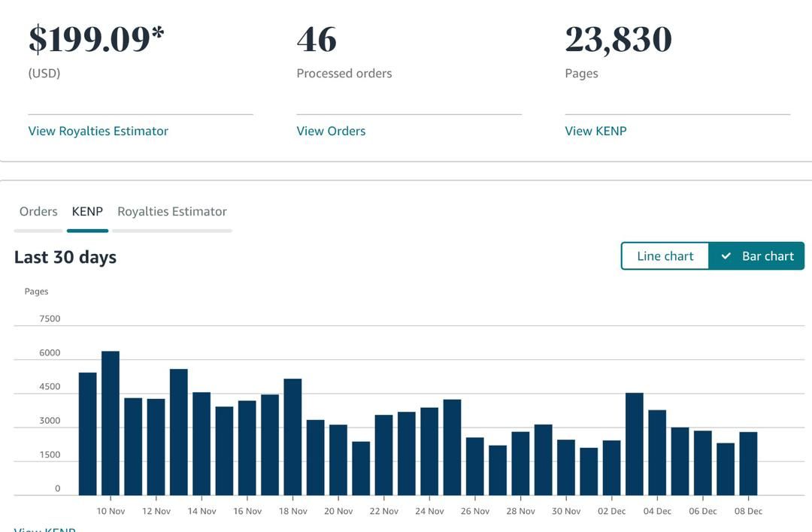Screen dimensions: 812x532
Task: Select the KENP tab
Action: pyautogui.click(x=87, y=211)
